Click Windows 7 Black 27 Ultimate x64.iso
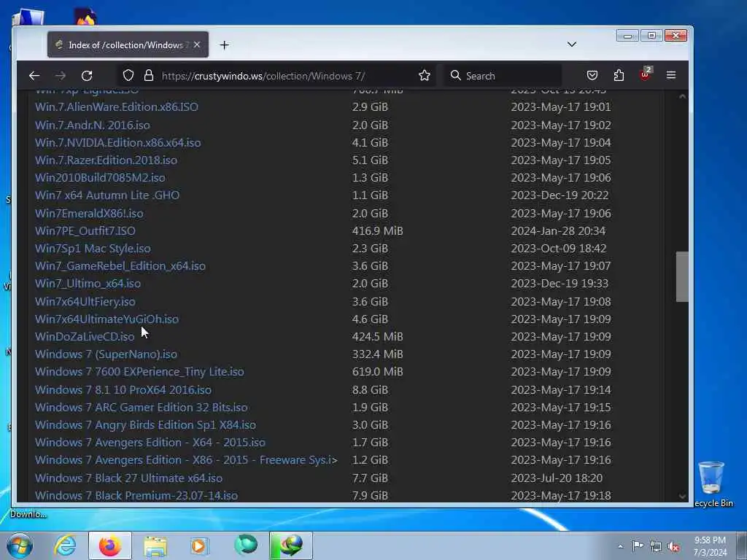 [x=128, y=478]
